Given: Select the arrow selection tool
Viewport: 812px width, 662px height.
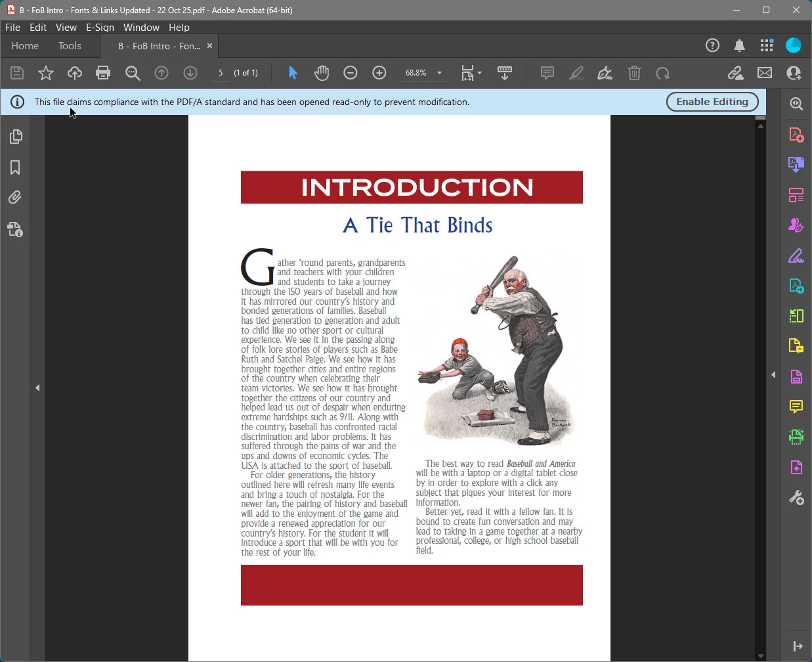Looking at the screenshot, I should point(293,73).
